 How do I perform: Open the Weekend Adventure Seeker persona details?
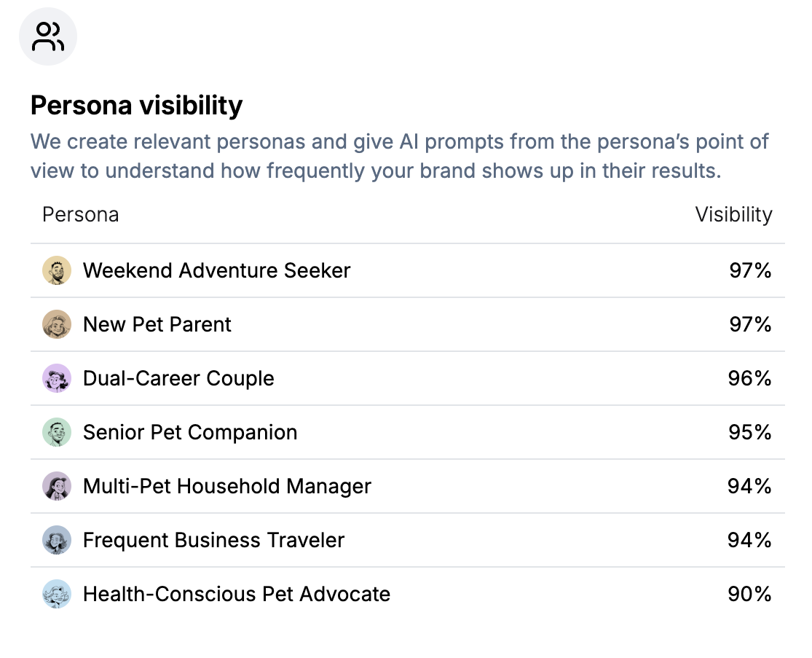[x=217, y=270]
